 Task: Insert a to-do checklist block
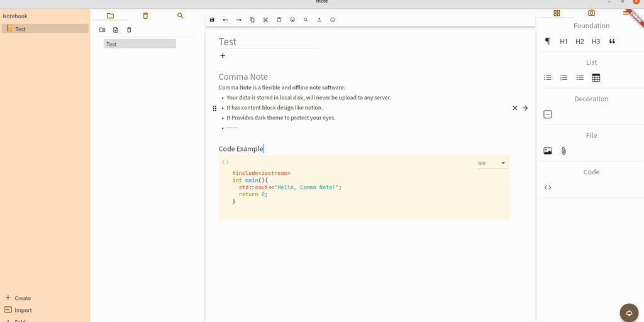(580, 78)
